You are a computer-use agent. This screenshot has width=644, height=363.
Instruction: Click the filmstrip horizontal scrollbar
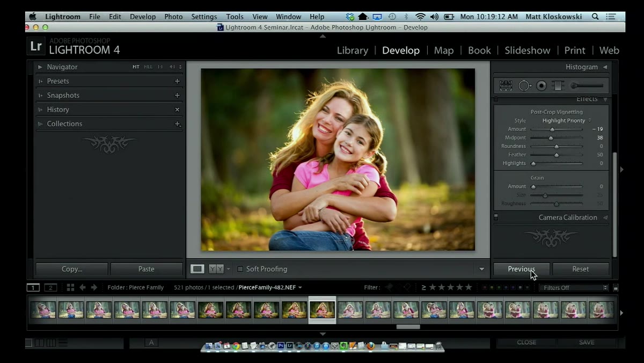click(x=408, y=326)
